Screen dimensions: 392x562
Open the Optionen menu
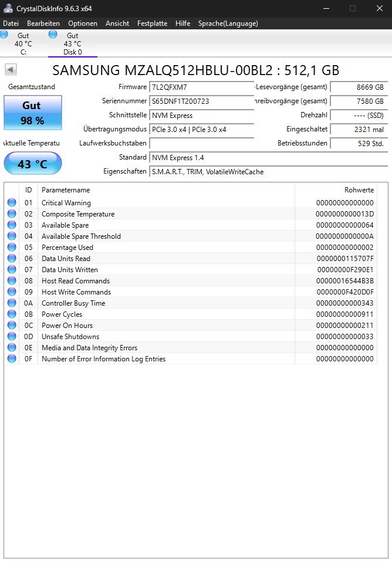(x=83, y=23)
